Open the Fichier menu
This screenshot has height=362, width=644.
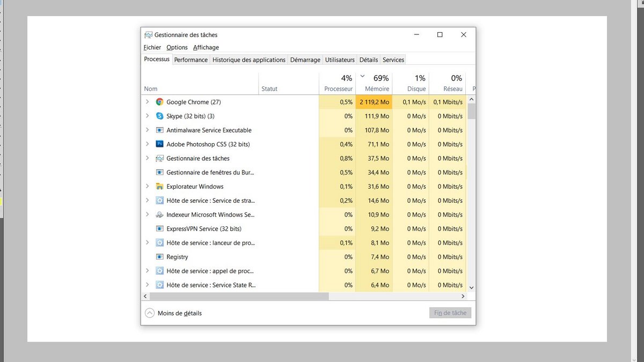[x=152, y=48]
